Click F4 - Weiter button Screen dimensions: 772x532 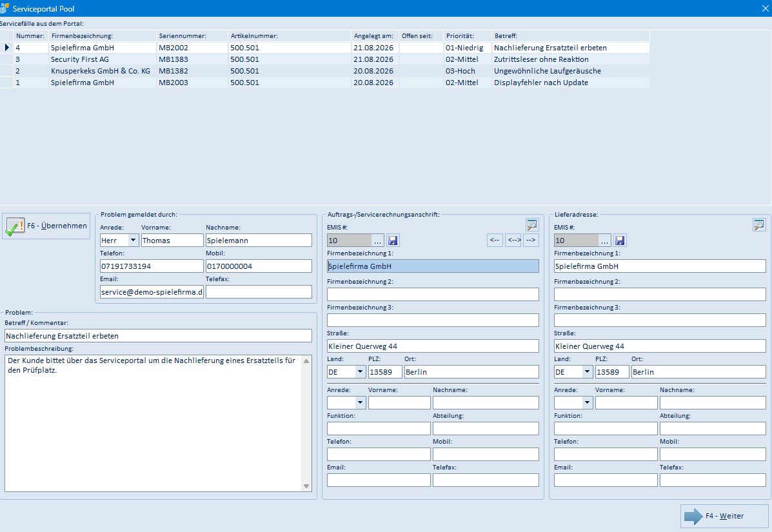(x=724, y=516)
